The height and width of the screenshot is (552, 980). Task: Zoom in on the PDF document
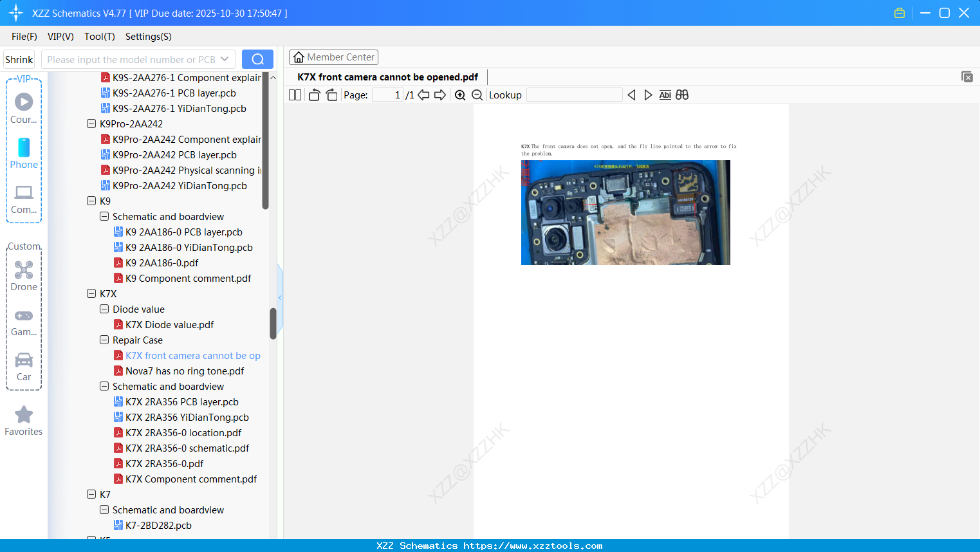[x=460, y=94]
